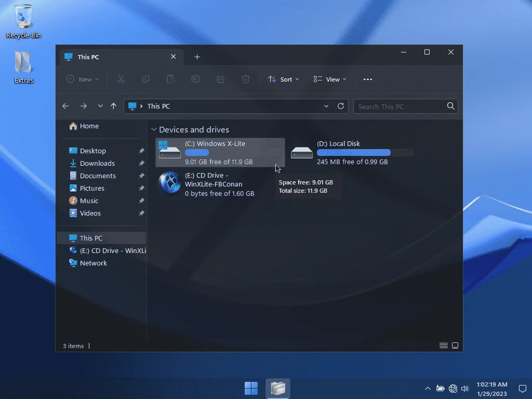Viewport: 532px width, 399px height.
Task: Click This PC text in address bar
Action: click(159, 106)
